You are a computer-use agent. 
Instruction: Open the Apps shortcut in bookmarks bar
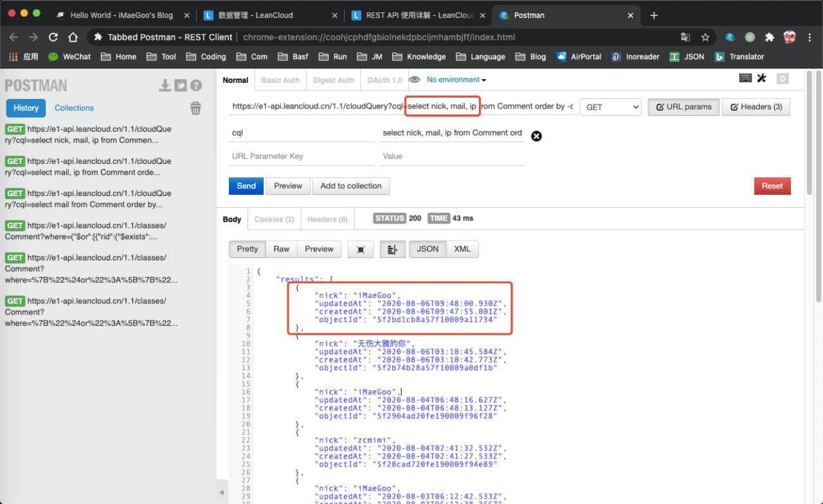pos(23,57)
